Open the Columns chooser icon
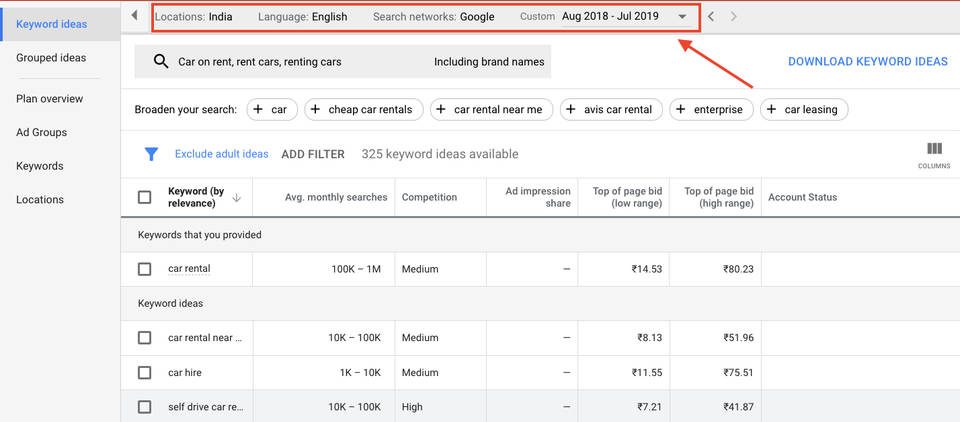 pos(934,150)
